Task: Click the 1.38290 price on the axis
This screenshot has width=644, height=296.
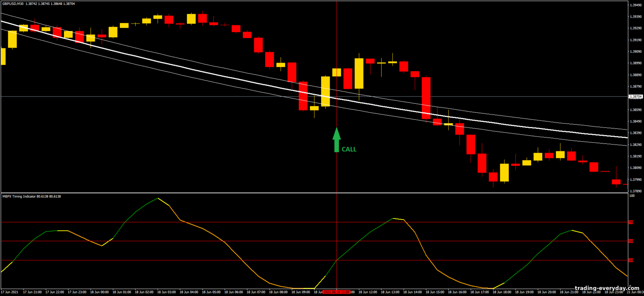Action: [x=635, y=145]
